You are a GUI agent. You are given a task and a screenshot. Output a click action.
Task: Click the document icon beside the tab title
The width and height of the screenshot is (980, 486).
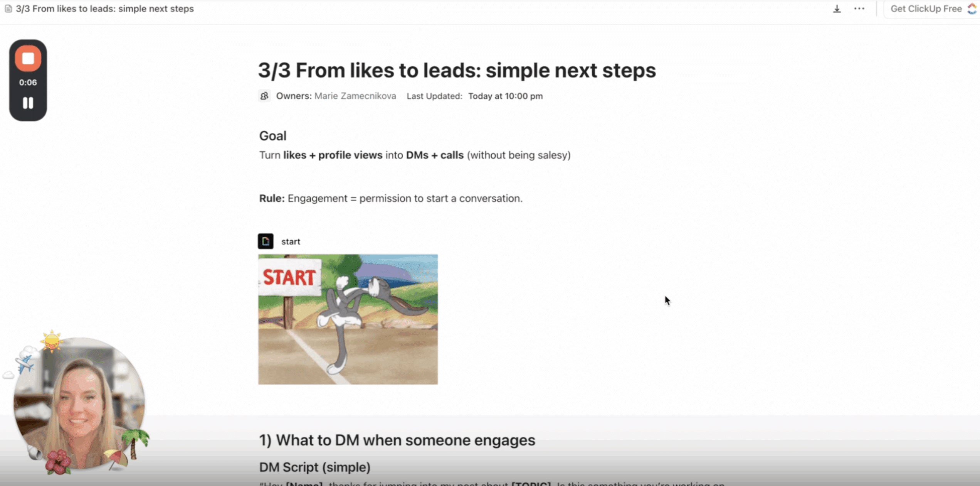(x=8, y=8)
